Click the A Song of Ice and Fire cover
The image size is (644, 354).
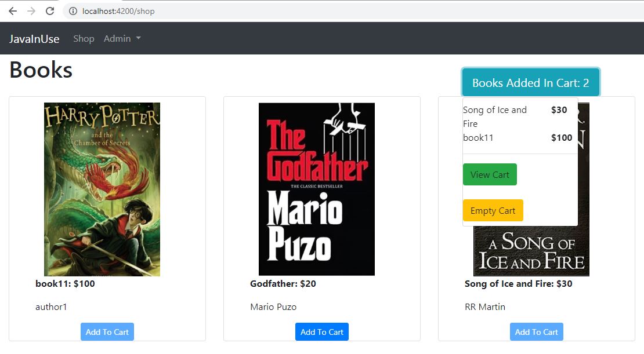click(531, 251)
